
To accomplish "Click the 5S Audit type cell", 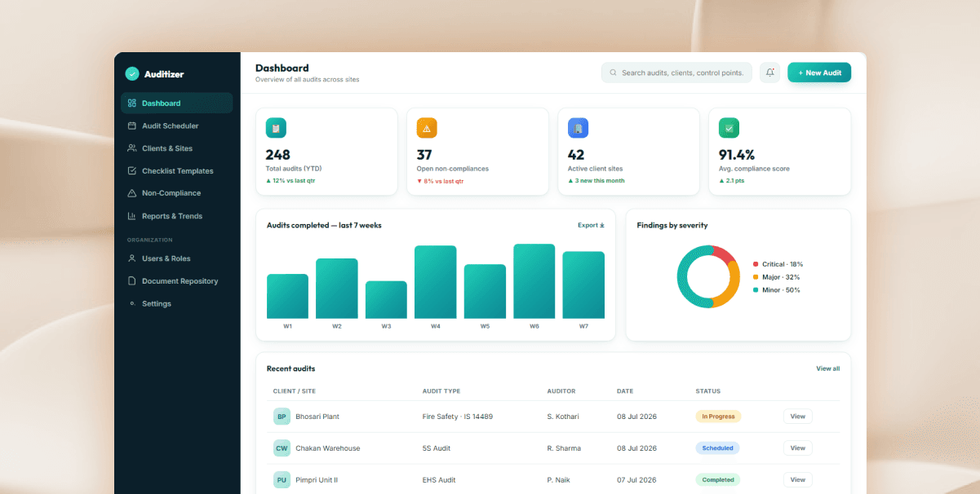I will point(437,448).
